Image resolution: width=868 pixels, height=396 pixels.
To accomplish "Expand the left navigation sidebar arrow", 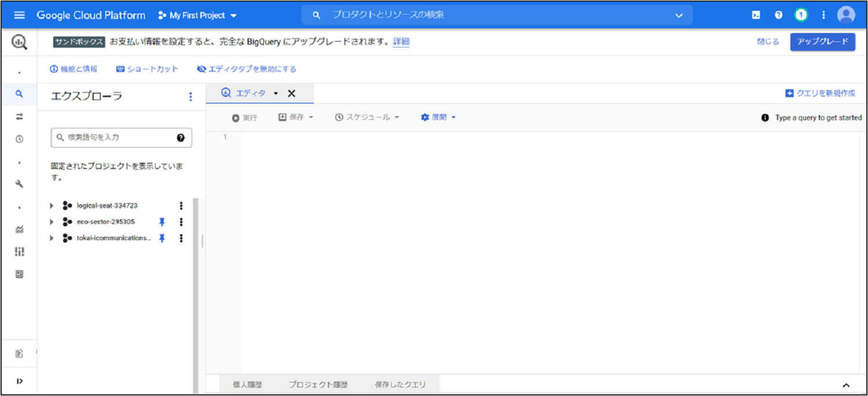I will click(x=20, y=381).
